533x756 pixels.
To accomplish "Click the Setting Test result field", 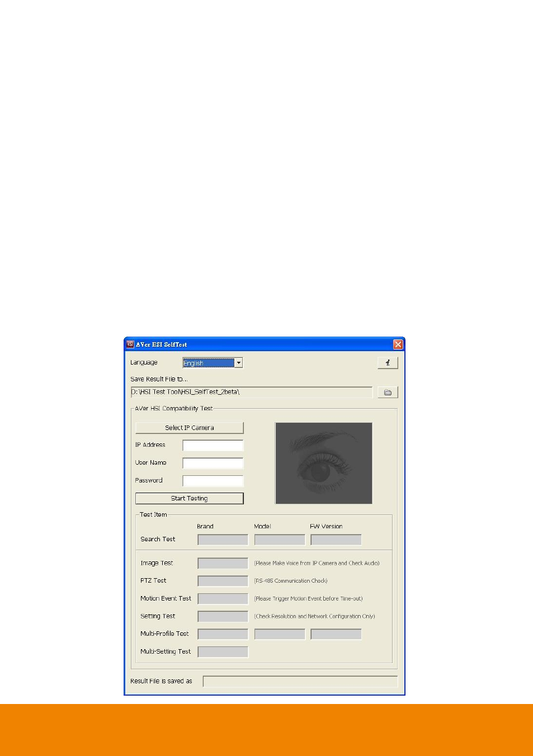I will 223,616.
